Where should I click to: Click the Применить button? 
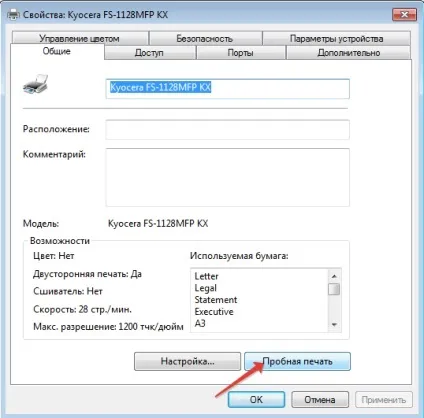coord(384,399)
